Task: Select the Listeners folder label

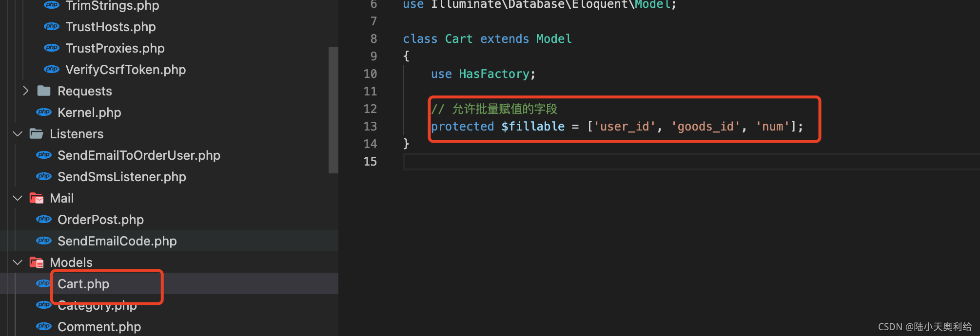Action: coord(77,134)
